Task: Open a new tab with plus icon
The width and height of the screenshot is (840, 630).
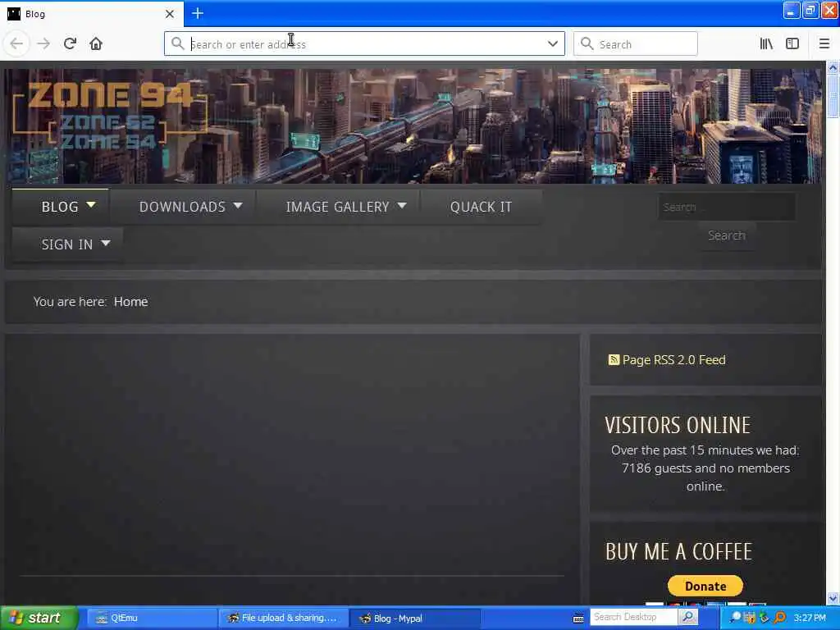Action: tap(198, 13)
